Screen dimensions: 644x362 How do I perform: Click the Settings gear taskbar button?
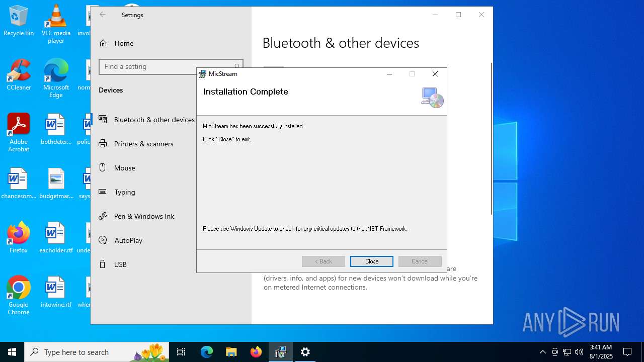point(305,352)
